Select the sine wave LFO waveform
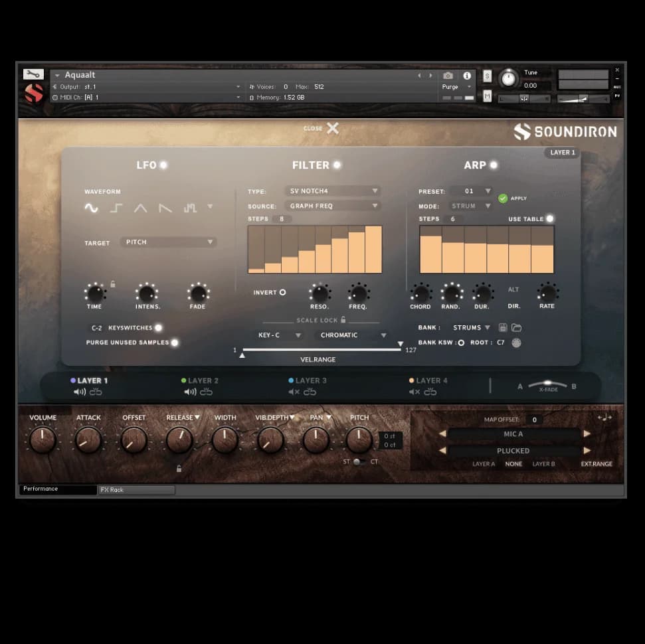The width and height of the screenshot is (645, 644). [91, 208]
